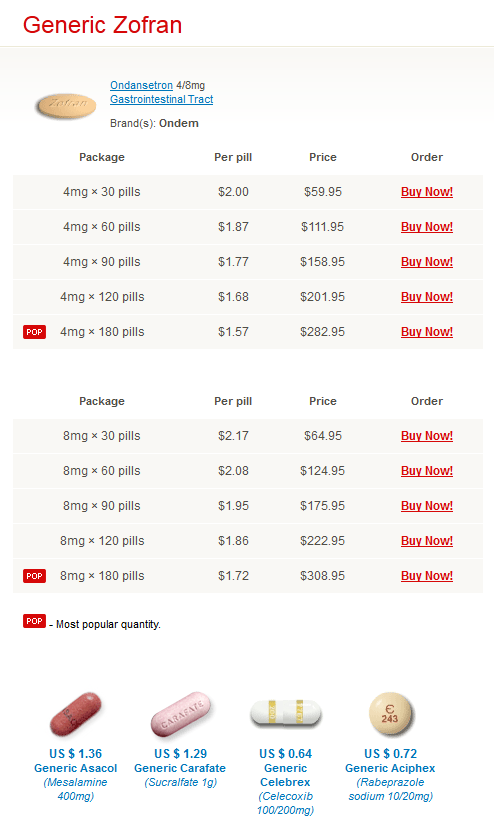
Task: Click the POP legend badge for most popular quantity
Action: pos(35,621)
